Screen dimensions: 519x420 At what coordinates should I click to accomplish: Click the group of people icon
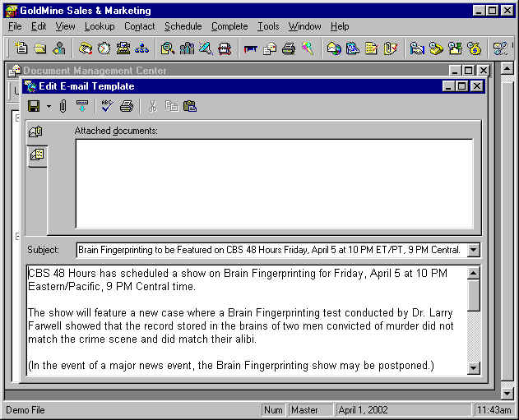[187, 48]
